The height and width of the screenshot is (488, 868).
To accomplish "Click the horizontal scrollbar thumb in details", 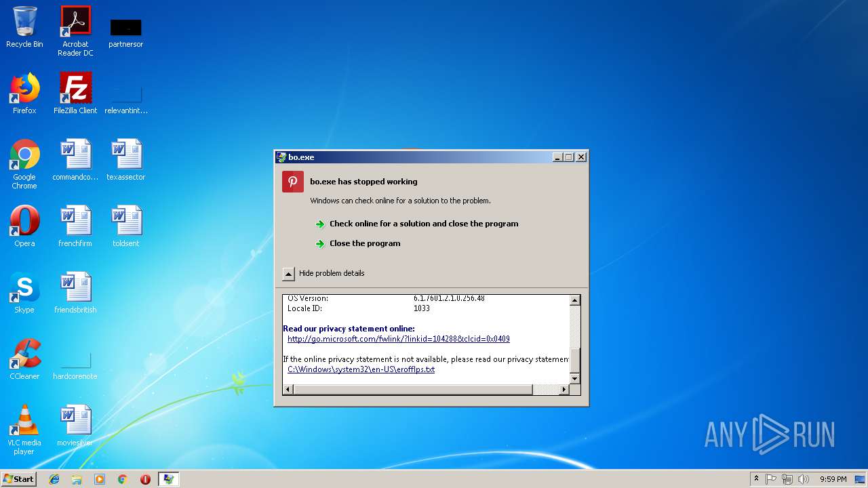I will click(x=413, y=390).
